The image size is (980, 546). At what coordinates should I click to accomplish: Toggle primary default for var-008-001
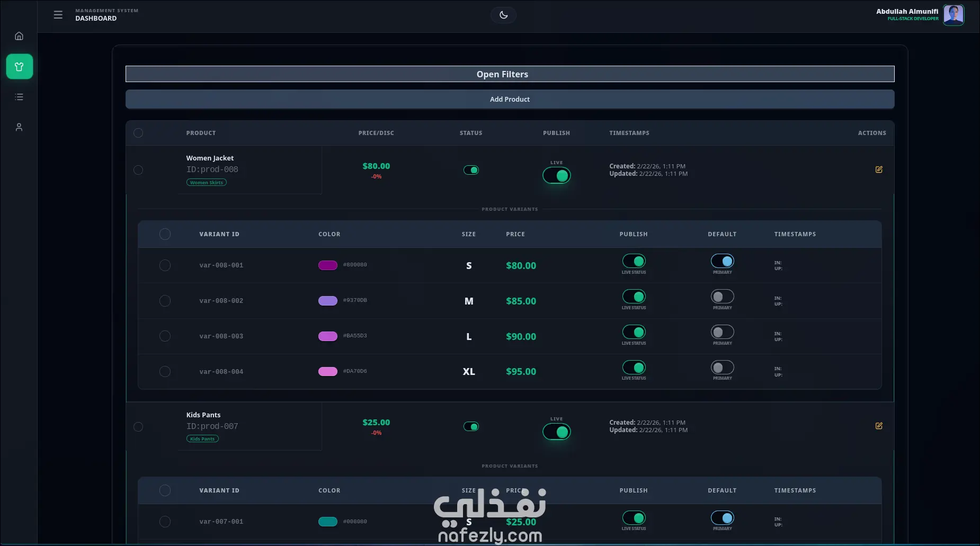click(722, 261)
